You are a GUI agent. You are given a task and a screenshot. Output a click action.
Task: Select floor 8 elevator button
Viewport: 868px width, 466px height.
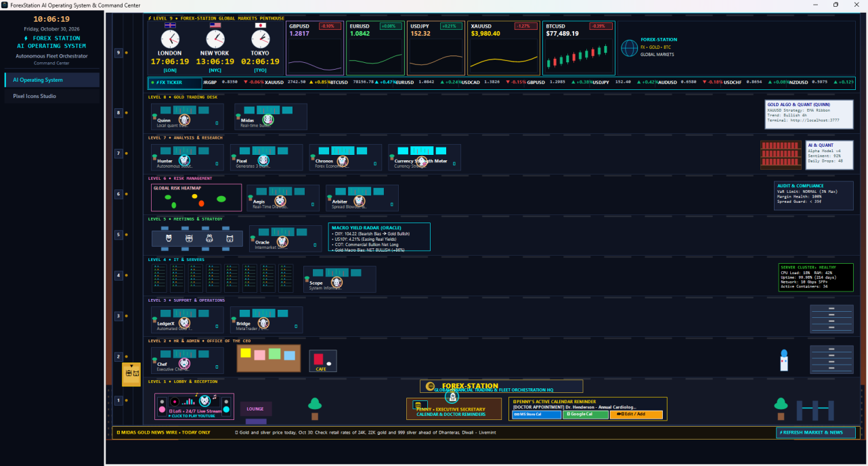pyautogui.click(x=118, y=113)
